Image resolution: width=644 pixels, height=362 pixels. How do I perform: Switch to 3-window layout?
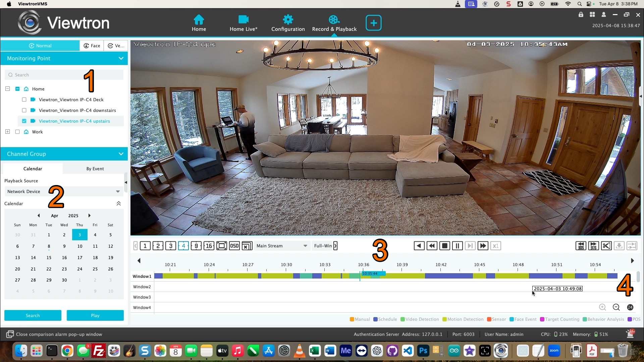coord(171,246)
